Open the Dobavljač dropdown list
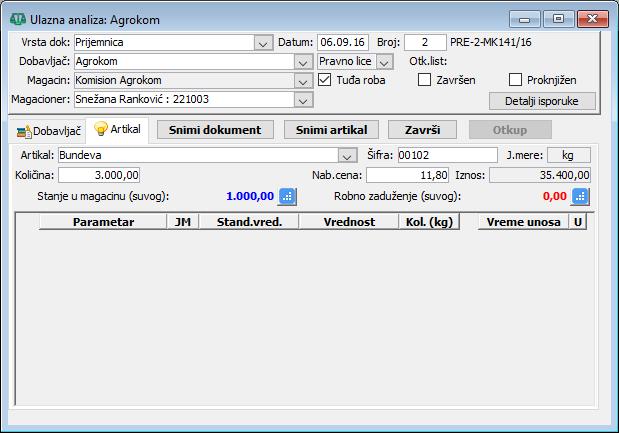619x433 pixels. tap(303, 62)
